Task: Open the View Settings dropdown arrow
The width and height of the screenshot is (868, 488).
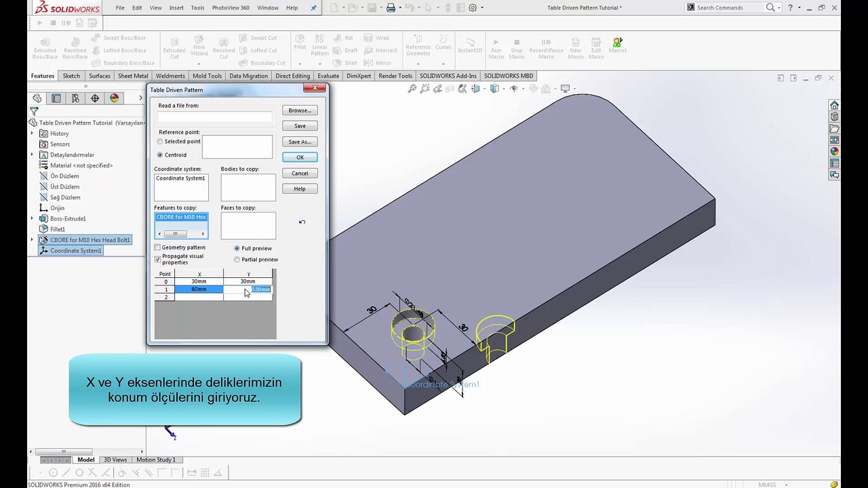Action: (574, 89)
